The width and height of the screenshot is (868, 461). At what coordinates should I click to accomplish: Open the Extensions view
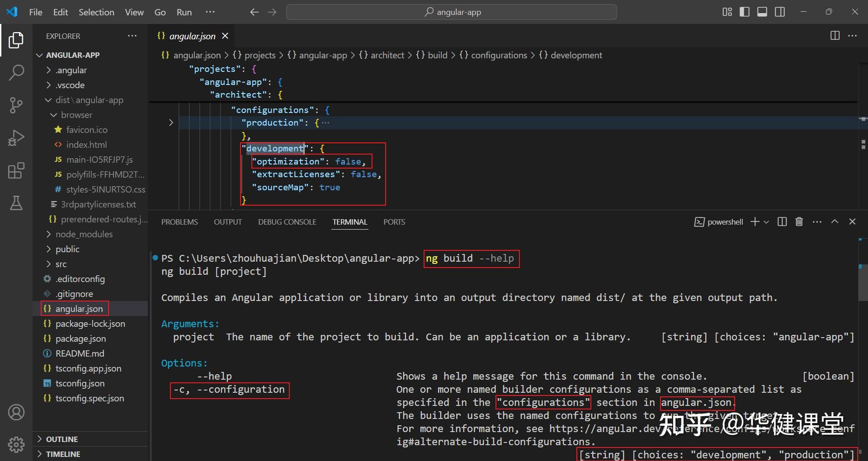[x=16, y=171]
